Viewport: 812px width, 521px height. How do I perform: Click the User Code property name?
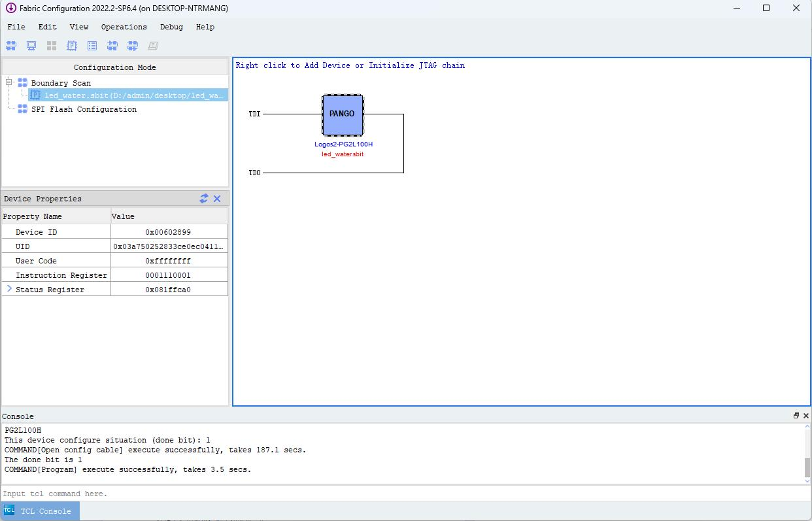tap(37, 261)
